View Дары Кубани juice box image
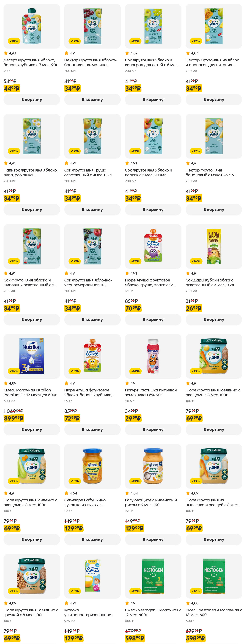 pyautogui.click(x=214, y=246)
